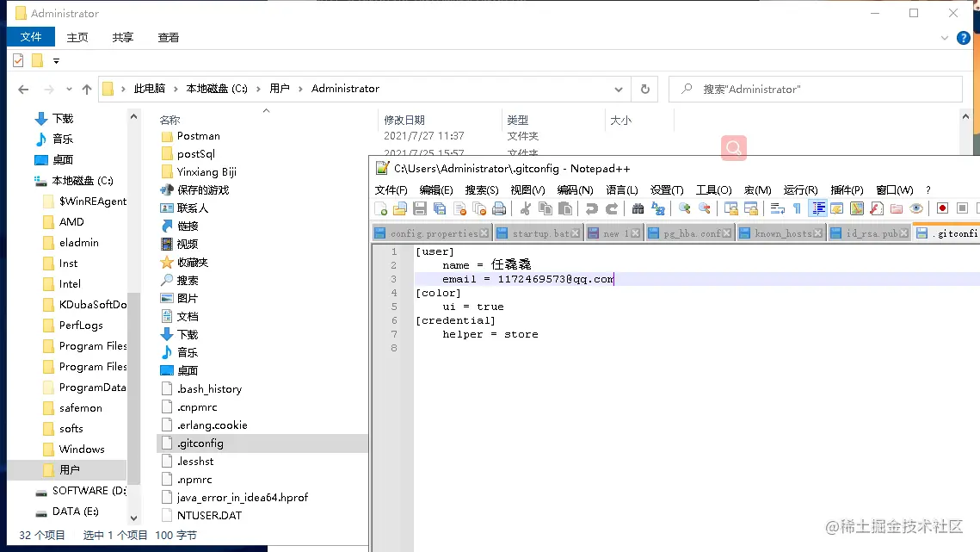
Task: Click the Save All icon in Notepad++
Action: pyautogui.click(x=440, y=209)
